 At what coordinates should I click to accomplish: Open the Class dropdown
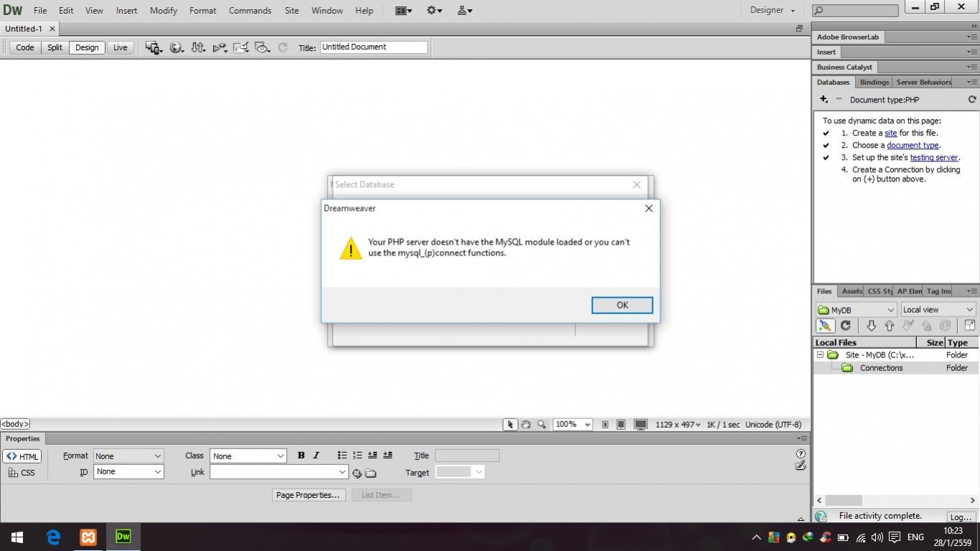point(248,456)
